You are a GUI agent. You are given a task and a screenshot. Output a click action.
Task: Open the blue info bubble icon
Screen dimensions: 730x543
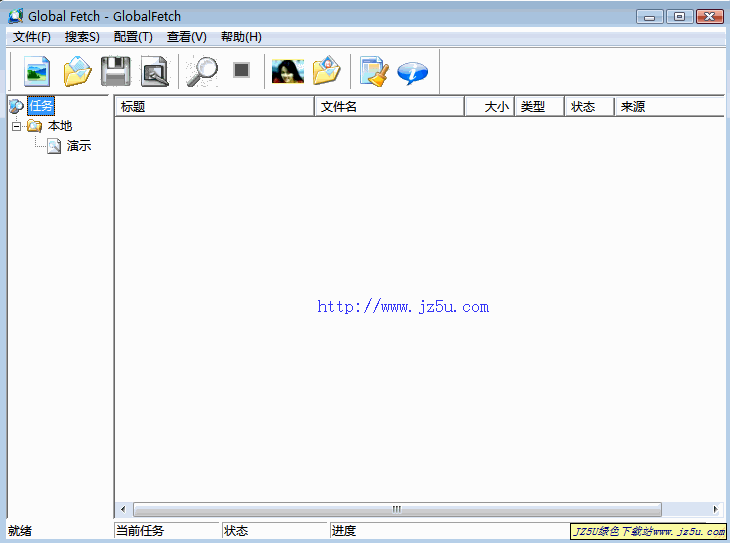[412, 73]
